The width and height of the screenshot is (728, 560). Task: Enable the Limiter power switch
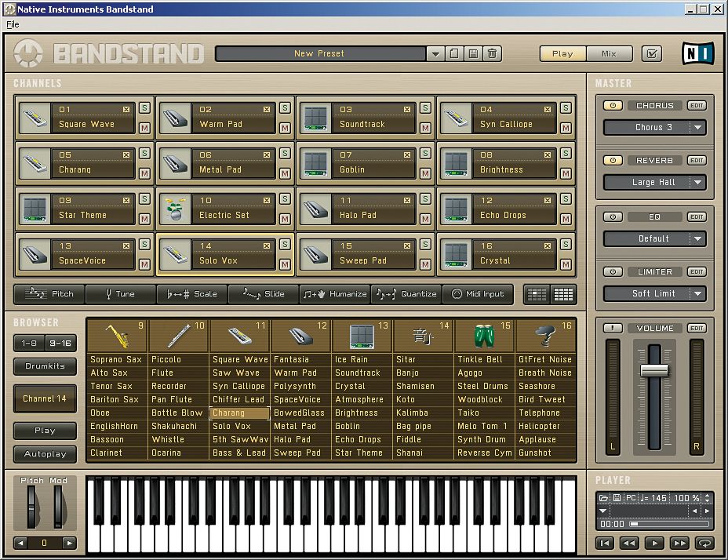[x=613, y=271]
